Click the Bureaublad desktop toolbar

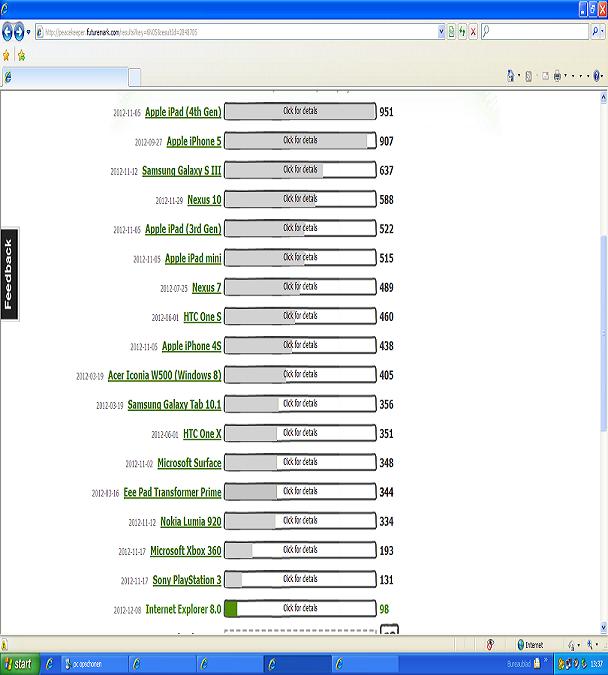pyautogui.click(x=518, y=664)
